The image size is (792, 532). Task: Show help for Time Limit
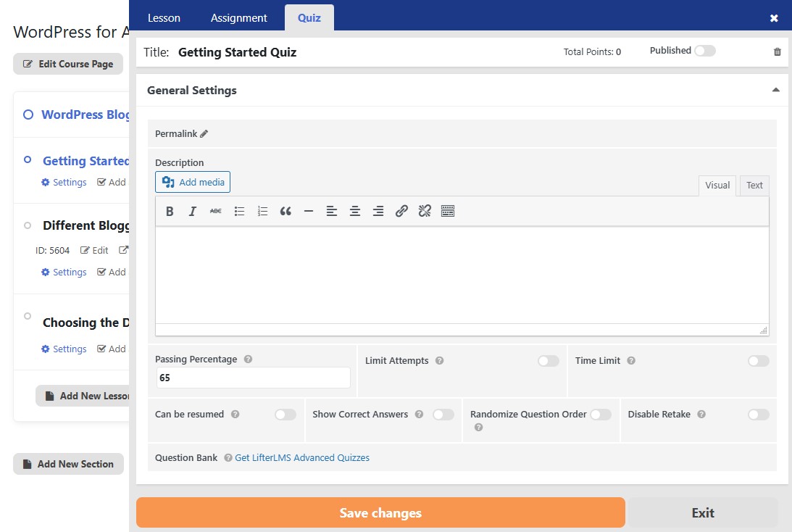click(631, 361)
